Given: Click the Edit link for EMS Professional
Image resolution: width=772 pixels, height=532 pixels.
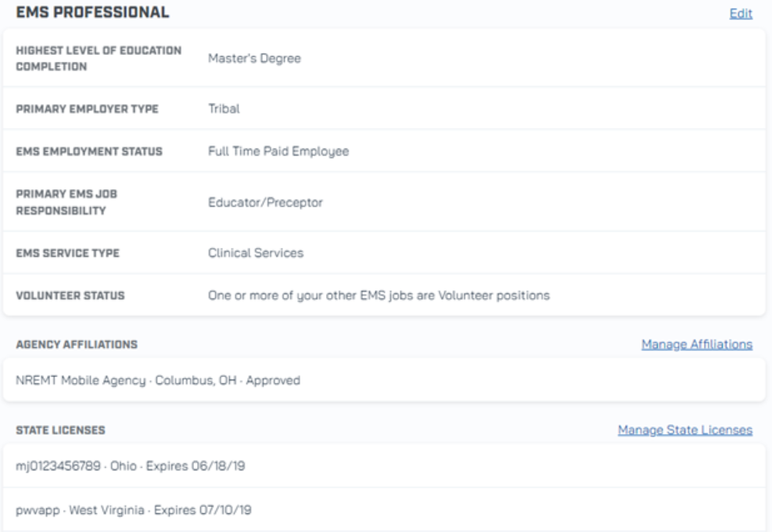Looking at the screenshot, I should [x=740, y=13].
